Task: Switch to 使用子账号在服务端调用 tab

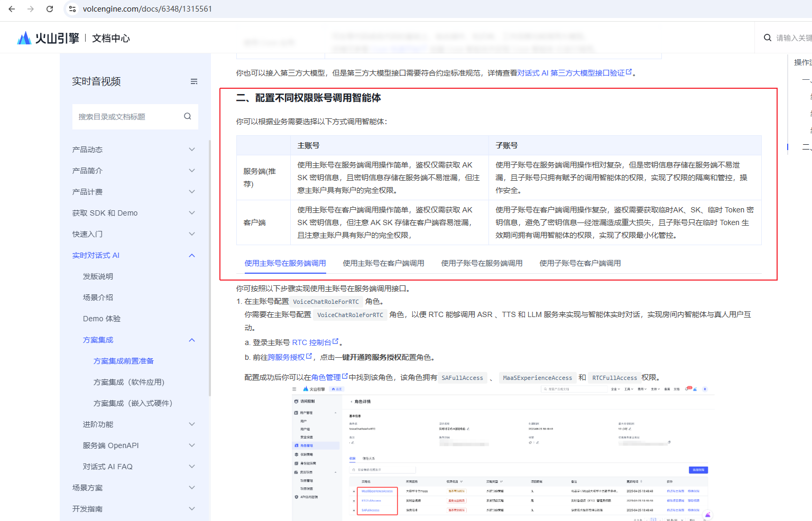Action: (482, 263)
